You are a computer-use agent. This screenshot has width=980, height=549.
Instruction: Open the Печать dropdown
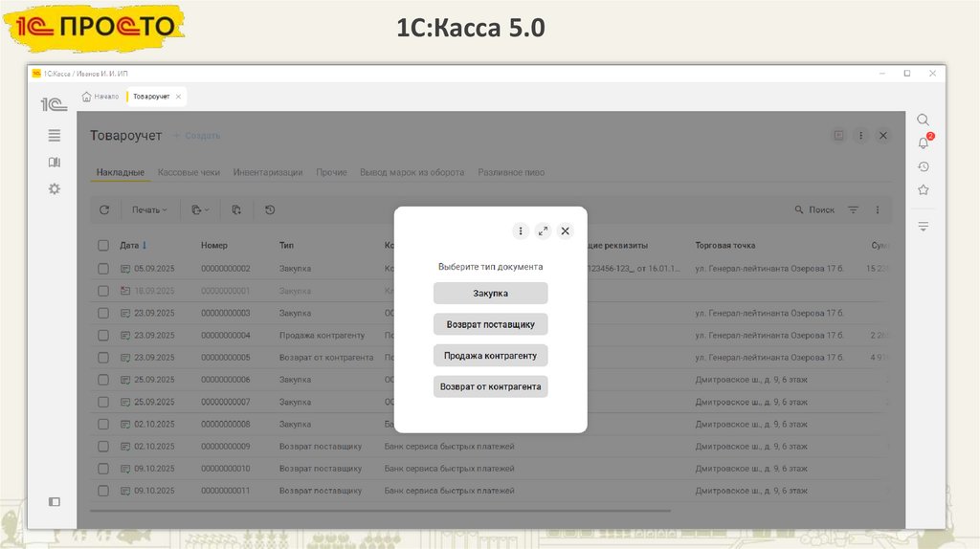coord(149,209)
